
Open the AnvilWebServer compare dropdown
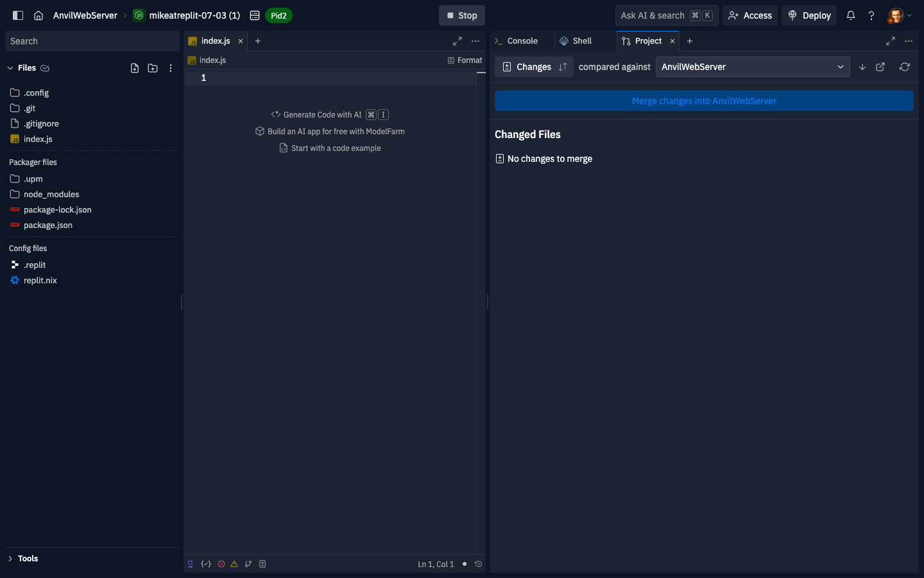[753, 67]
